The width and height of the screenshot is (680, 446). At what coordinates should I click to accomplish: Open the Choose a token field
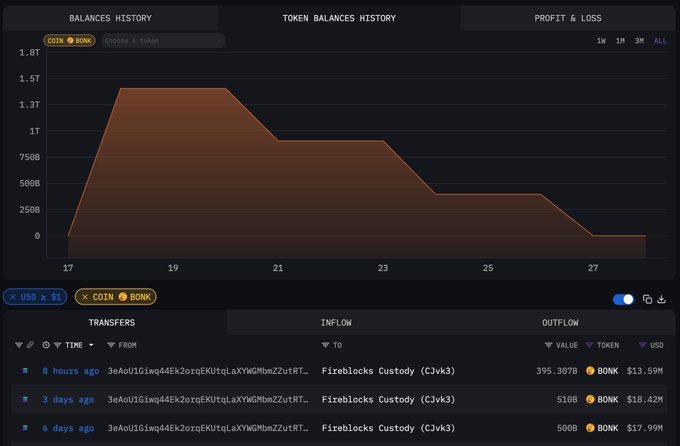pos(163,41)
